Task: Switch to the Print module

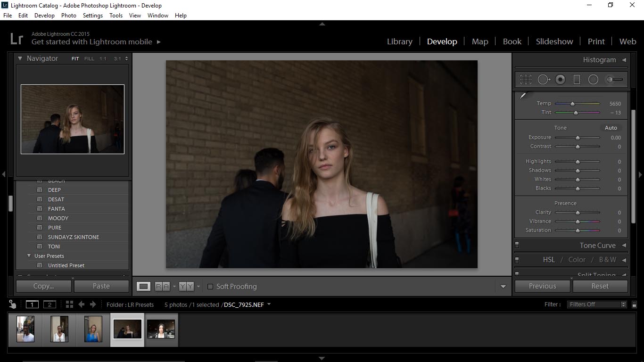Action: (596, 41)
